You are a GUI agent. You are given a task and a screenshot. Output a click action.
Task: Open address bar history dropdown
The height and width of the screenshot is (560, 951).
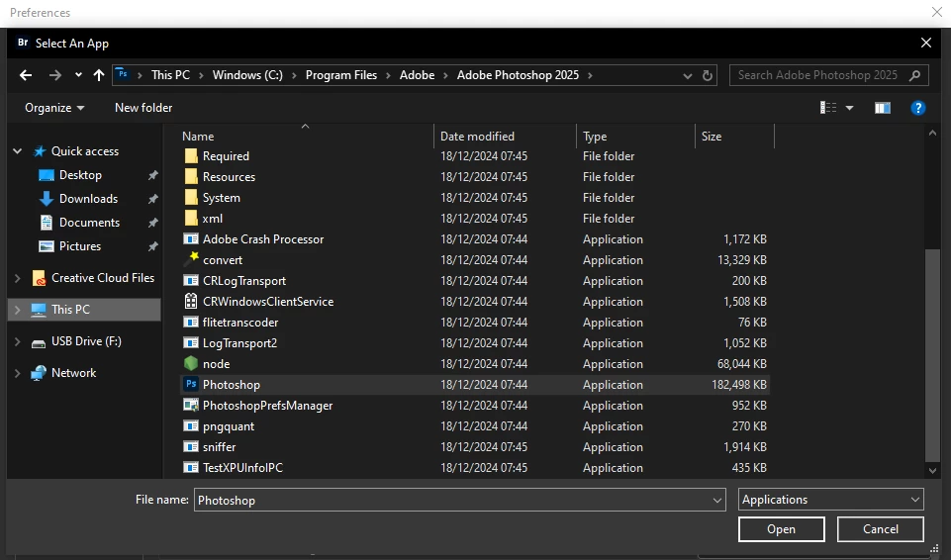pos(687,76)
